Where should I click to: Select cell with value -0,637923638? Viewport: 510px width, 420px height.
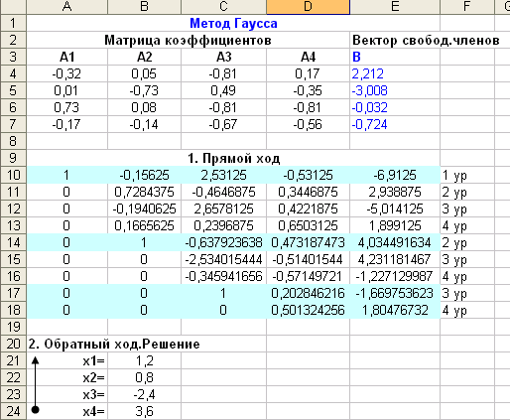click(x=223, y=242)
